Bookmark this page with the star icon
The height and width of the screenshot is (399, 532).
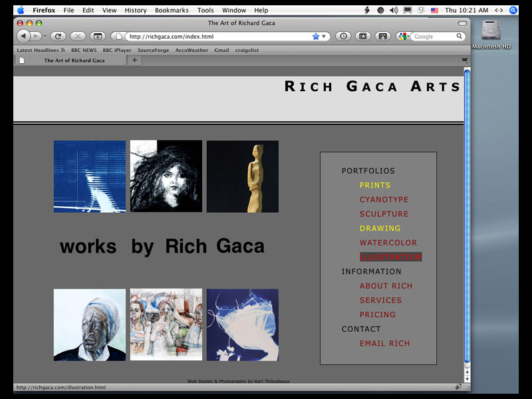point(315,37)
